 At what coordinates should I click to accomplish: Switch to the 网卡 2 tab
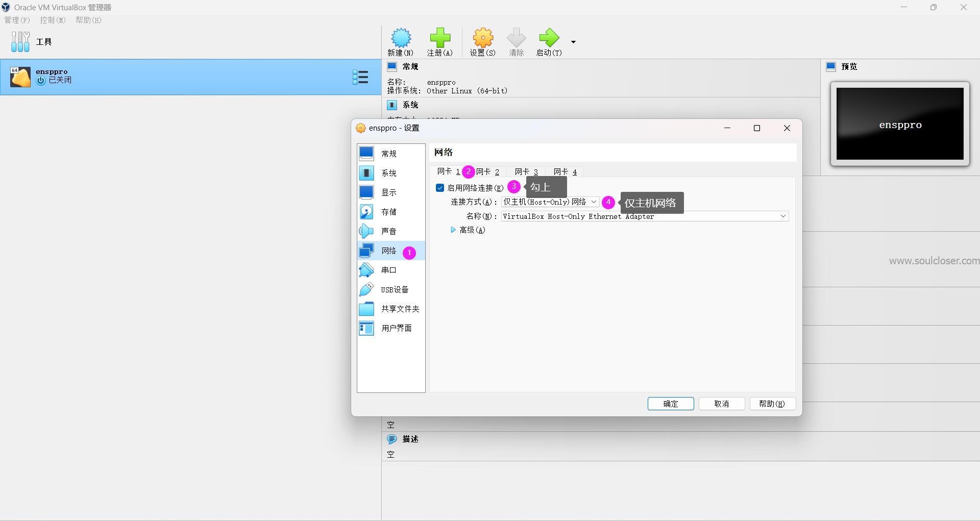tap(487, 172)
